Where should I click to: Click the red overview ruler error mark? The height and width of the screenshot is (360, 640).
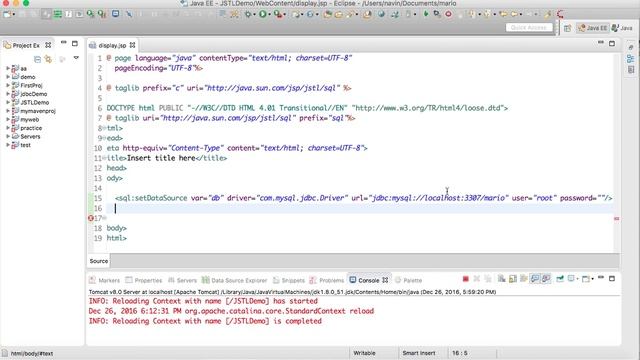tap(616, 219)
